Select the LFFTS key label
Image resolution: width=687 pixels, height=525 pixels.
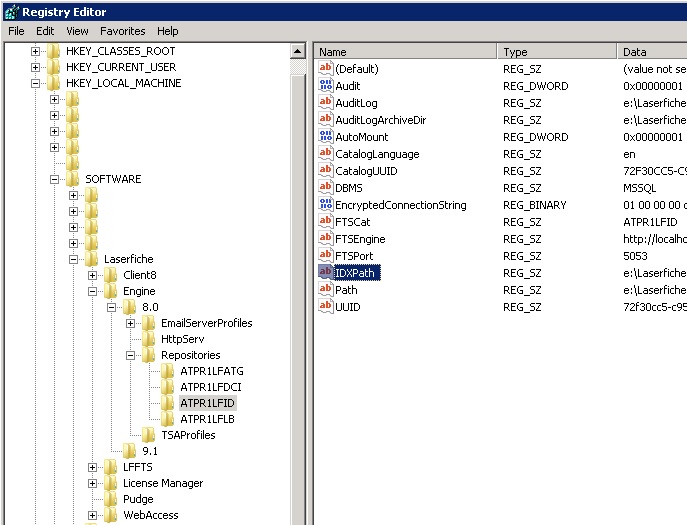[x=138, y=467]
